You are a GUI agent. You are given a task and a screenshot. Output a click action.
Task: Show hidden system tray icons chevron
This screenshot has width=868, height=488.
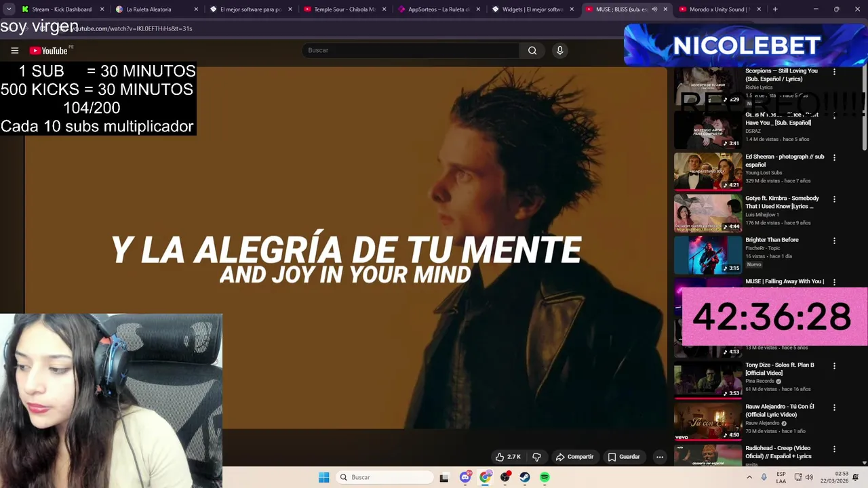coord(749,477)
